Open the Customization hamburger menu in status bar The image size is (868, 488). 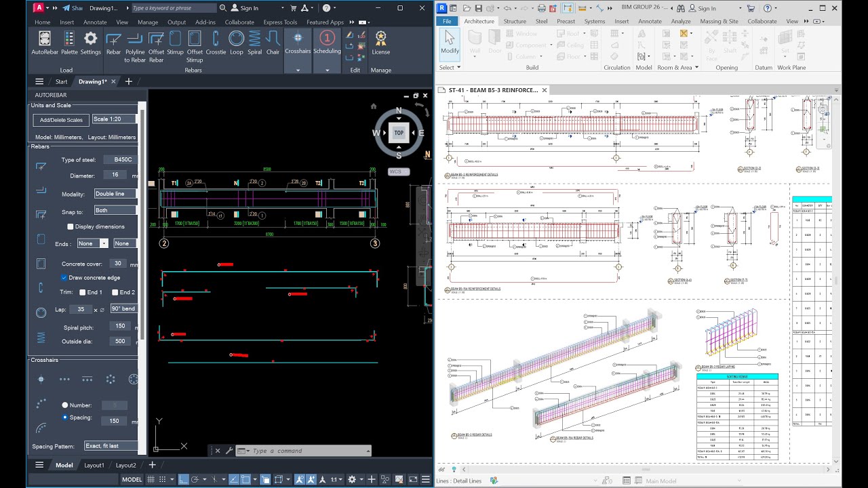click(425, 479)
